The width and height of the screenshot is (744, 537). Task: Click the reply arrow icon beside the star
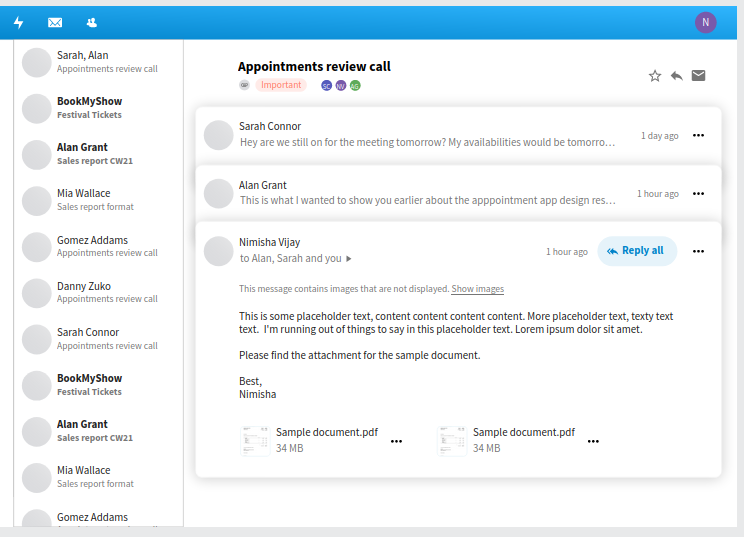point(677,76)
